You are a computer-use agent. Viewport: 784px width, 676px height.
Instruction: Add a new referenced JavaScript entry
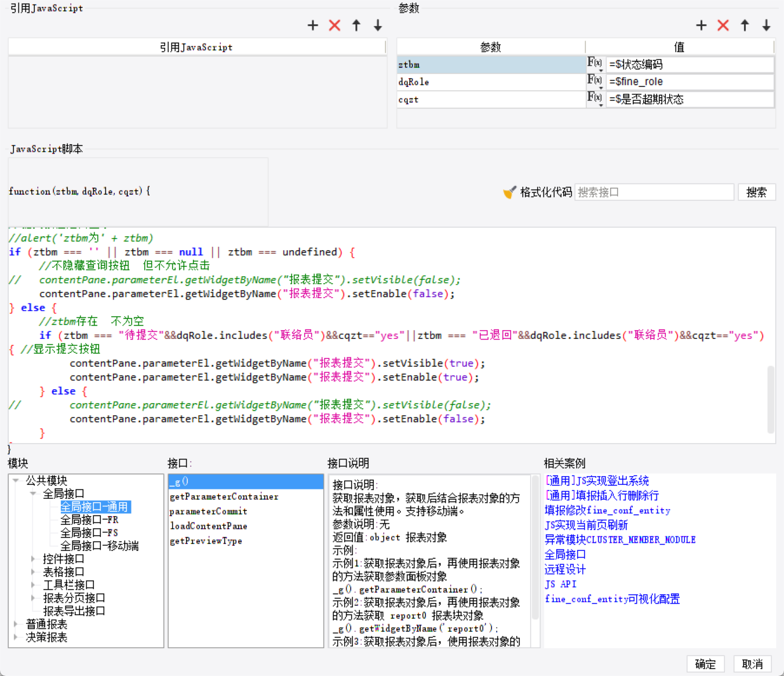click(x=313, y=25)
